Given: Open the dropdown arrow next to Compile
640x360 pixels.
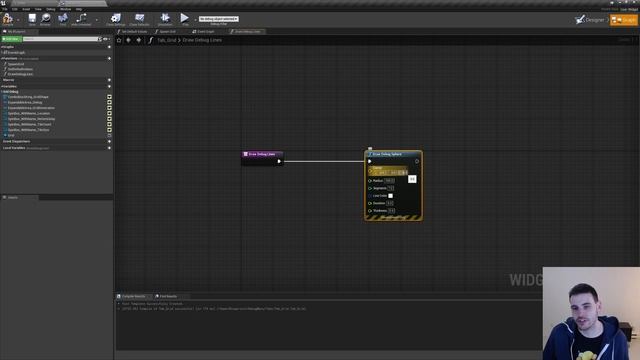Looking at the screenshot, I should (18, 20).
